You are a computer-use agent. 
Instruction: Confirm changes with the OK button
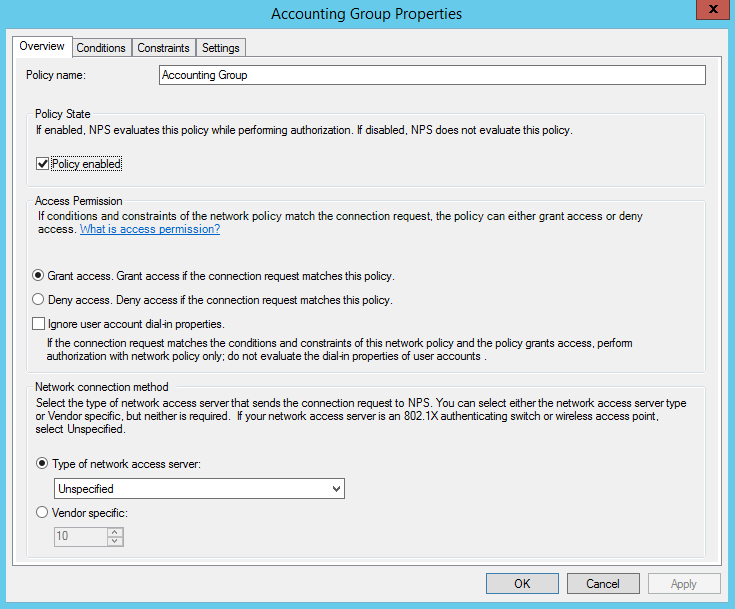(x=522, y=584)
